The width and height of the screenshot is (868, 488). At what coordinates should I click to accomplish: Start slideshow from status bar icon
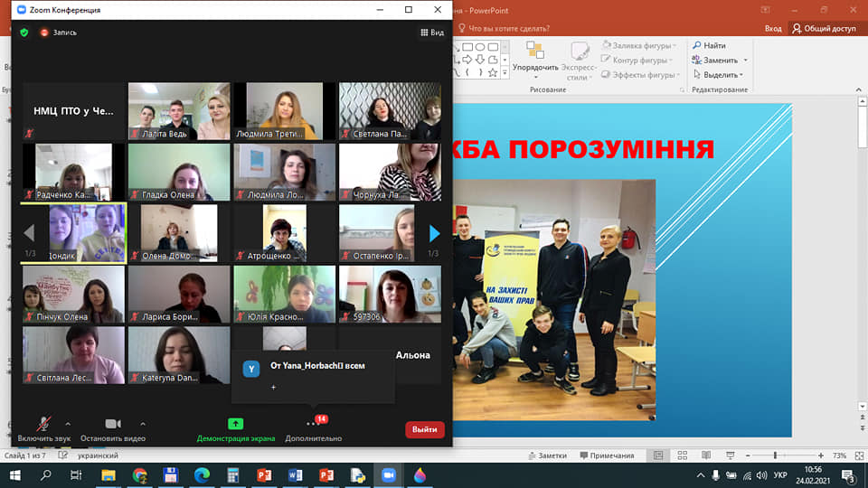pyautogui.click(x=731, y=455)
